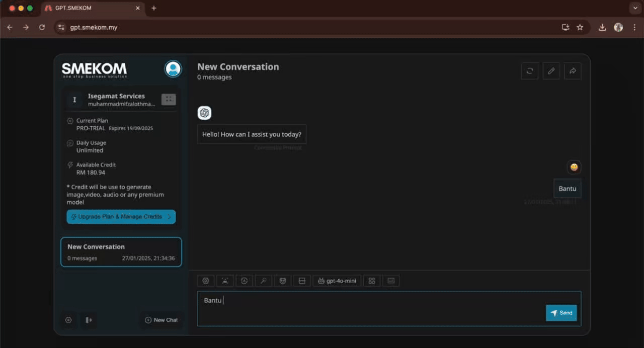Open chat settings gear in message toolbar
The height and width of the screenshot is (348, 644).
205,281
